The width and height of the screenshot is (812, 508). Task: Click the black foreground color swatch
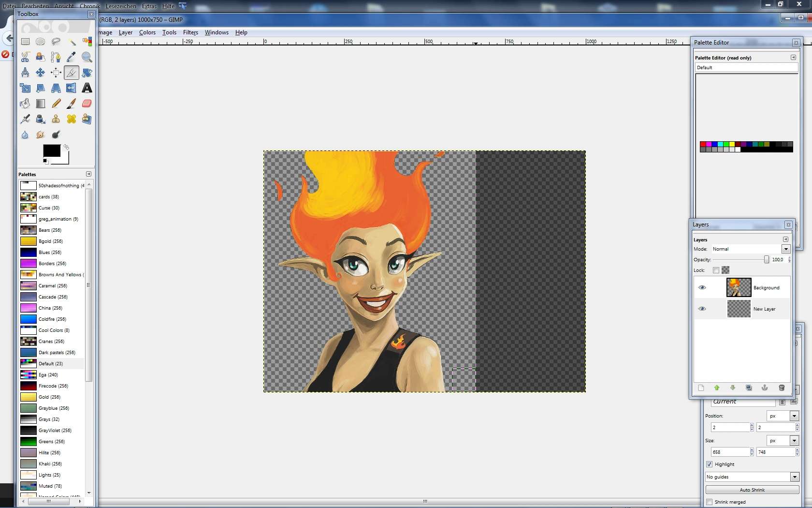pyautogui.click(x=51, y=150)
